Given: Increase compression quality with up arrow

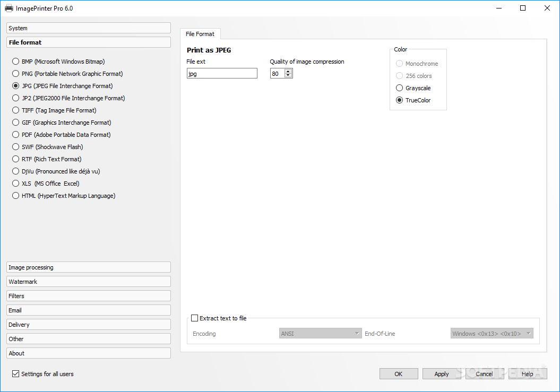Looking at the screenshot, I should (288, 71).
